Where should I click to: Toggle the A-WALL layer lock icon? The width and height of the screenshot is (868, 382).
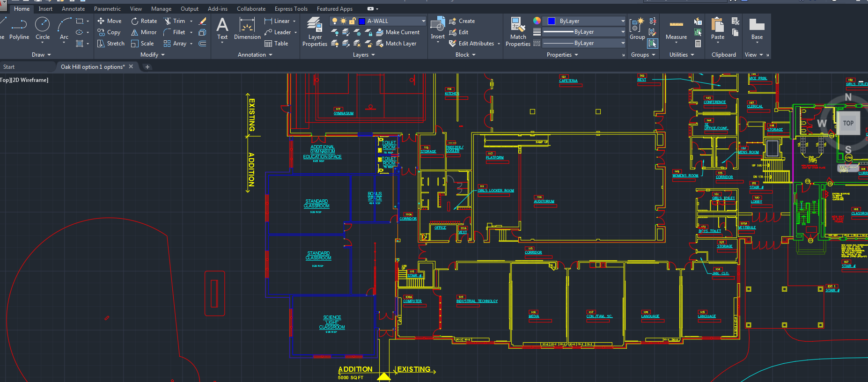pyautogui.click(x=352, y=21)
